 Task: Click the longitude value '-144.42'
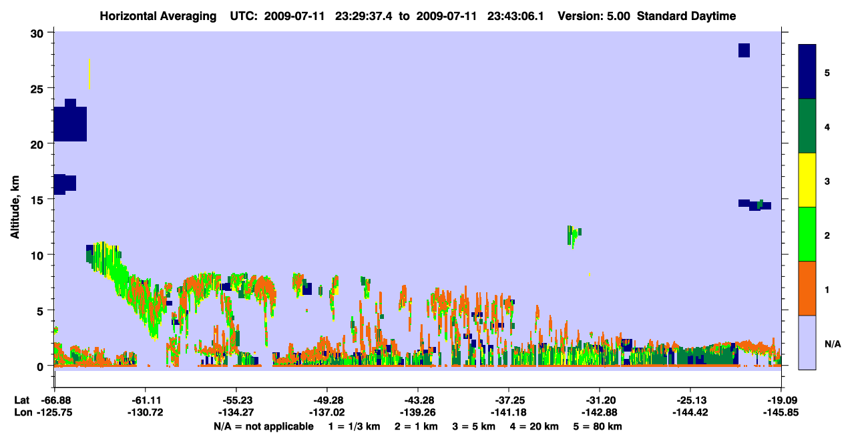[690, 412]
